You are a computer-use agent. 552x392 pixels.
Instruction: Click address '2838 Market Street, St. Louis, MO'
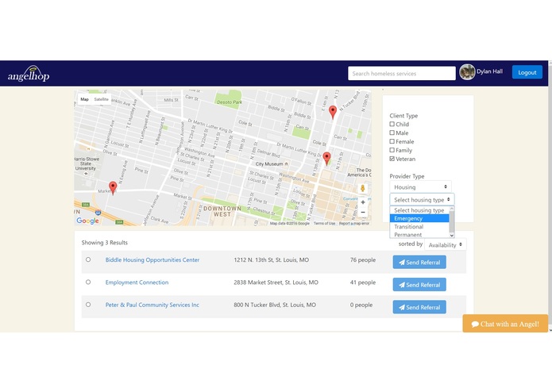pos(276,282)
